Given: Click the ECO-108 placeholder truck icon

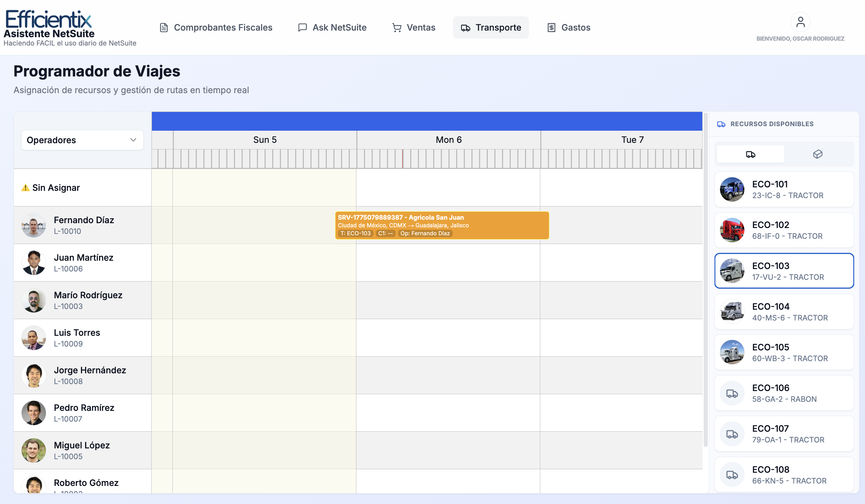Looking at the screenshot, I should 732,475.
